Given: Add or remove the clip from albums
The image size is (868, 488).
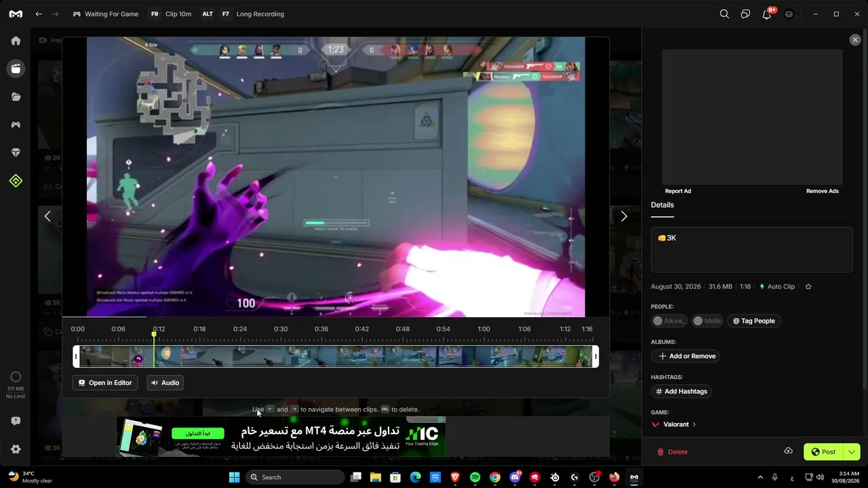Looking at the screenshot, I should (x=687, y=356).
